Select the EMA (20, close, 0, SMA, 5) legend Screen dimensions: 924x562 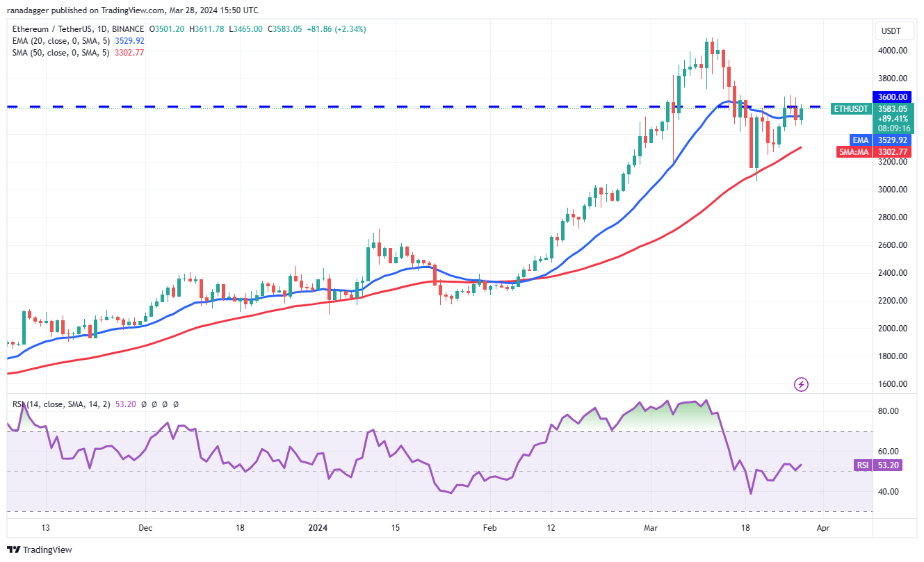click(x=60, y=41)
